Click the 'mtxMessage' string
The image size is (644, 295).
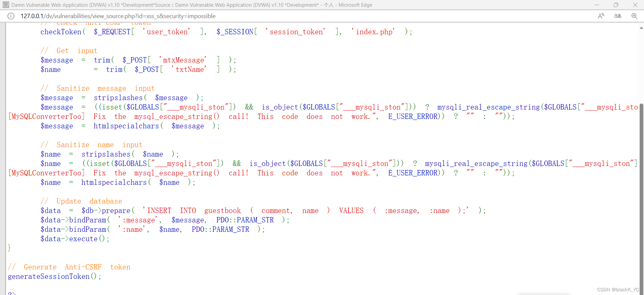tap(183, 60)
